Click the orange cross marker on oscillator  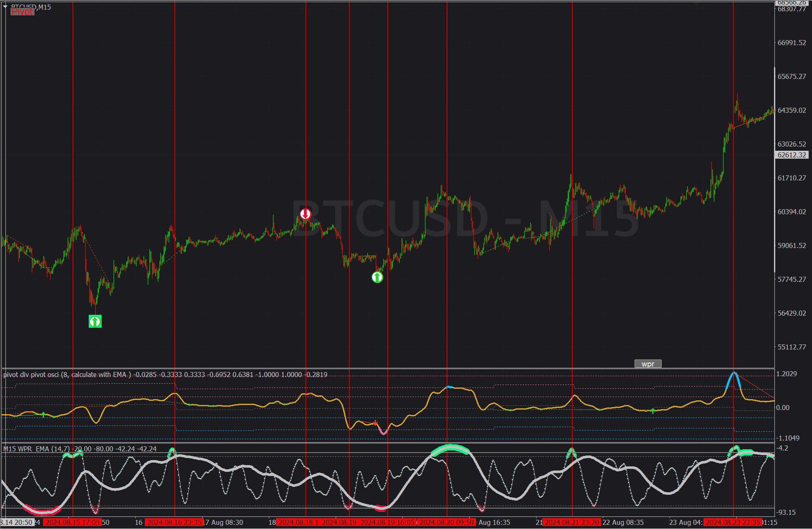(375, 423)
